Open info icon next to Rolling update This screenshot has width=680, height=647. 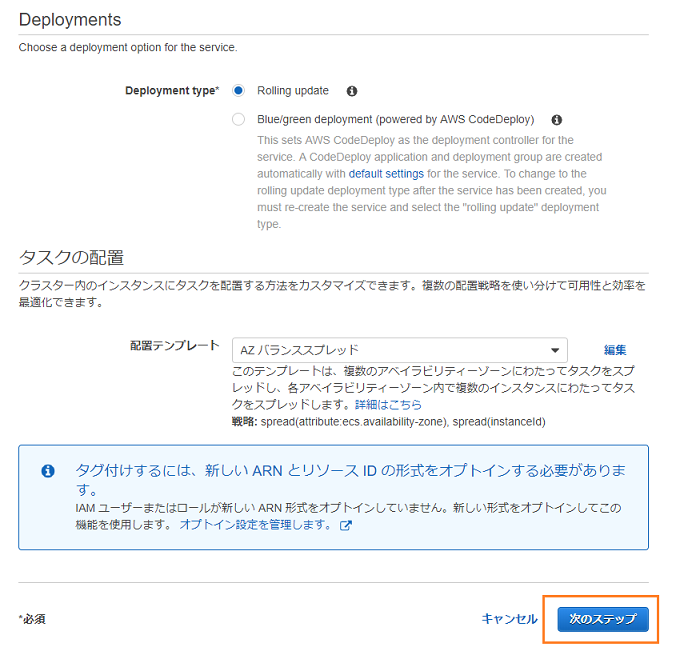352,91
